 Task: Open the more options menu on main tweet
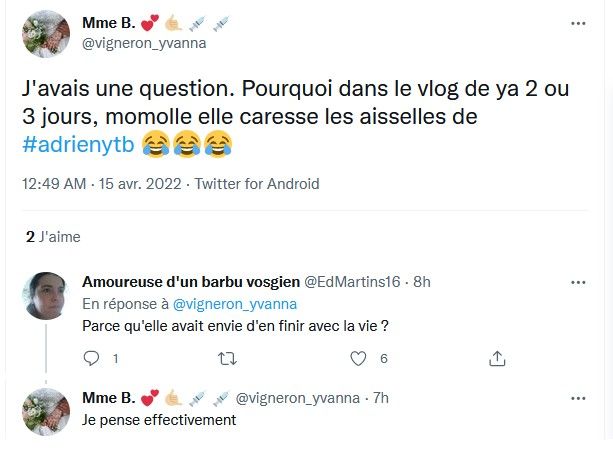578,22
